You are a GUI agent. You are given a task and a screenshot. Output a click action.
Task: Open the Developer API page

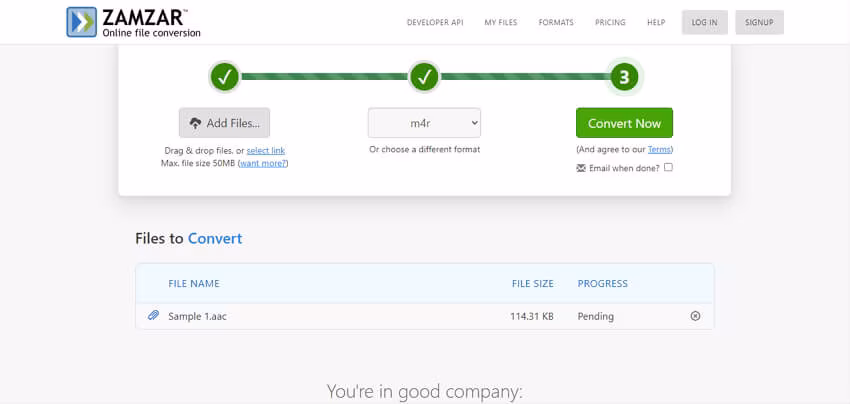(435, 22)
